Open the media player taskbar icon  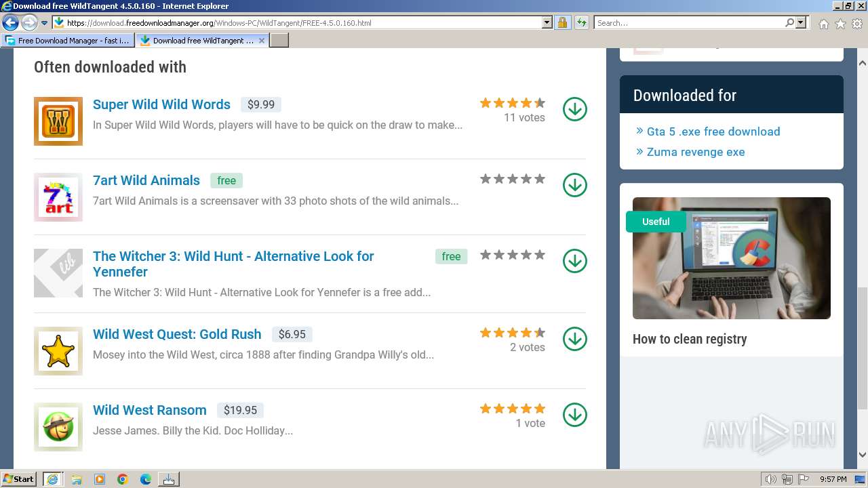(x=100, y=479)
